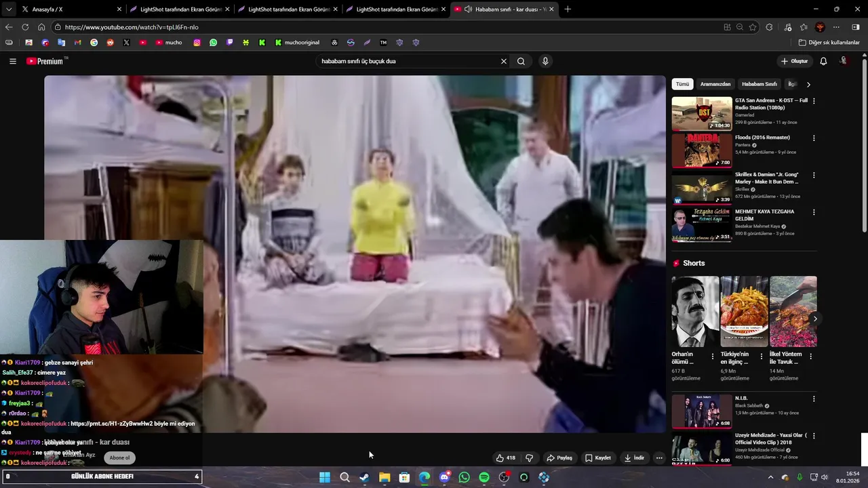Screen dimensions: 868x488
Task: Open the YouTube hamburger guide menu
Action: (x=12, y=61)
